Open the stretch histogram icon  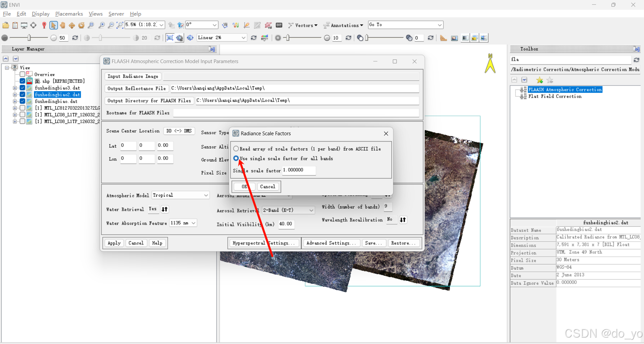pos(265,38)
